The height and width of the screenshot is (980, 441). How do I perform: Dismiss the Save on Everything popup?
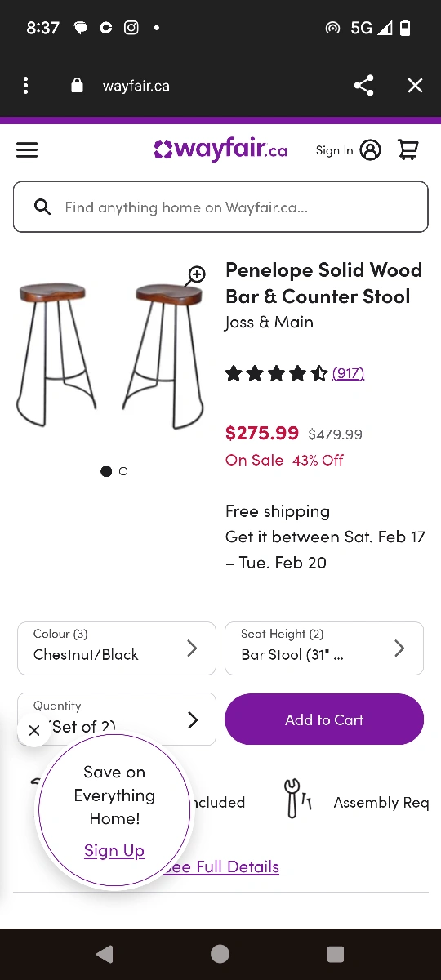[33, 731]
